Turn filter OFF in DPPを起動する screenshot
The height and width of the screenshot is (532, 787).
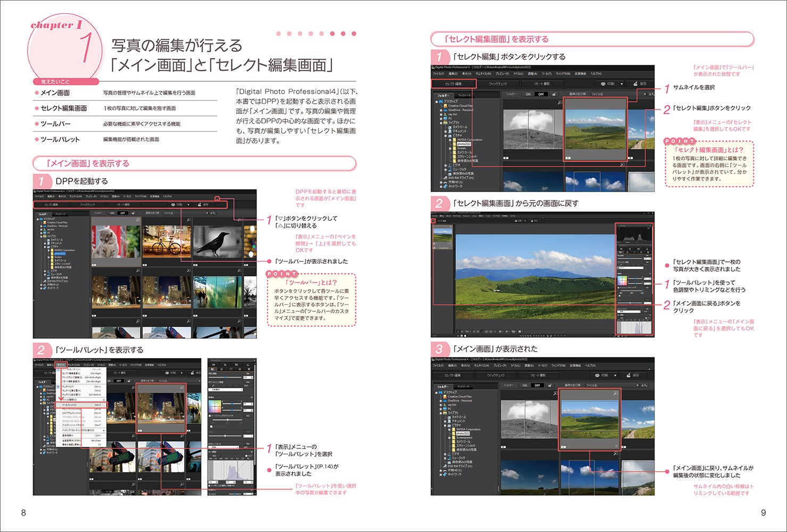(x=122, y=213)
